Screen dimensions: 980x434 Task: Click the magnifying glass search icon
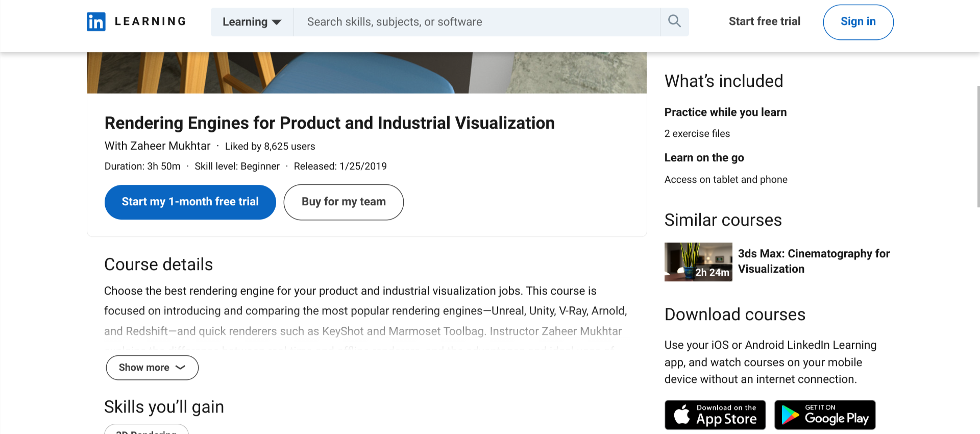tap(674, 21)
